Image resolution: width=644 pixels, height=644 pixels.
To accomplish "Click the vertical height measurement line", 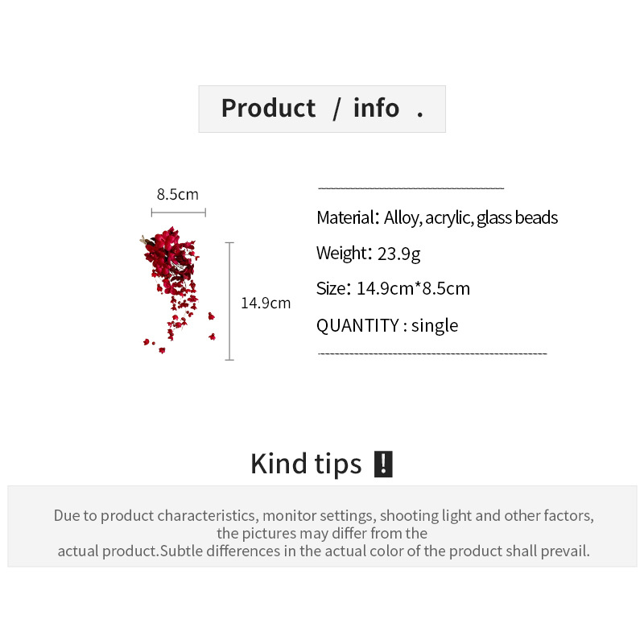I will pos(230,301).
